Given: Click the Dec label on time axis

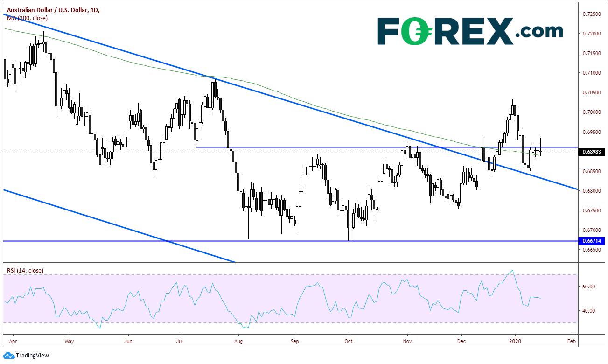Looking at the screenshot, I should pos(461,342).
